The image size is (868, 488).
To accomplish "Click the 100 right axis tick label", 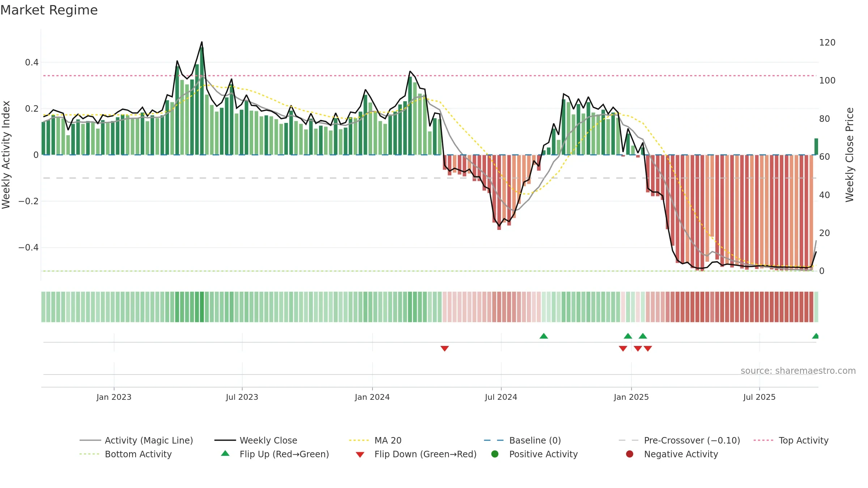I will (827, 81).
